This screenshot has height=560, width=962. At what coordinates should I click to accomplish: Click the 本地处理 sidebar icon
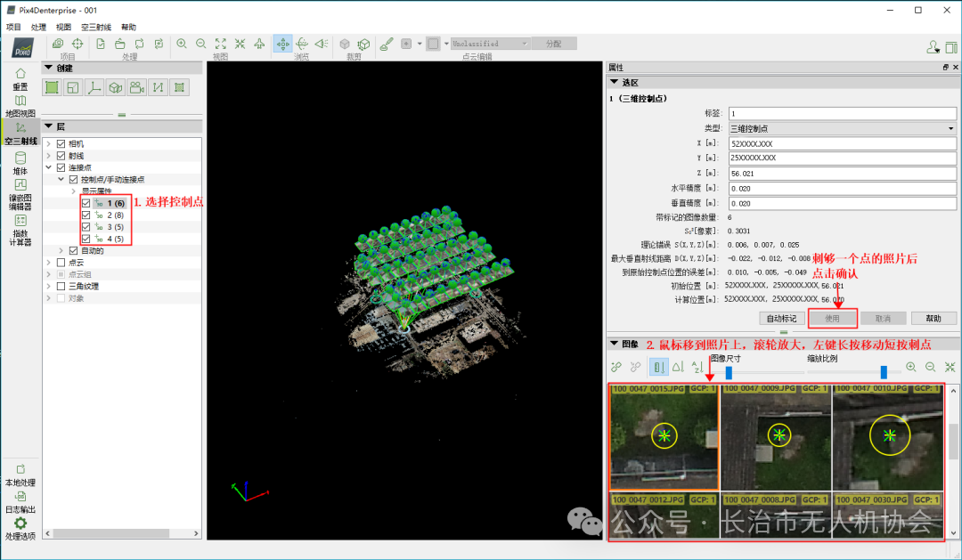click(x=20, y=475)
